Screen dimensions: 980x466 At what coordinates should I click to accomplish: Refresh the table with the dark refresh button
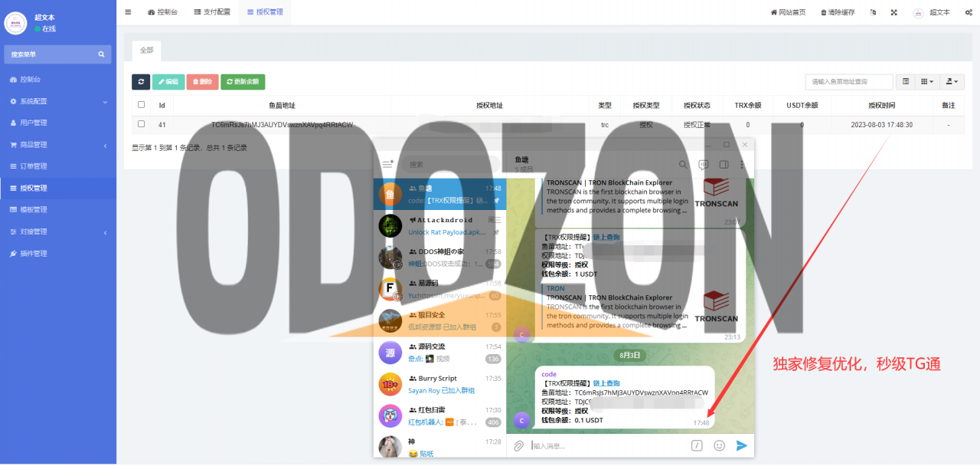pyautogui.click(x=141, y=81)
